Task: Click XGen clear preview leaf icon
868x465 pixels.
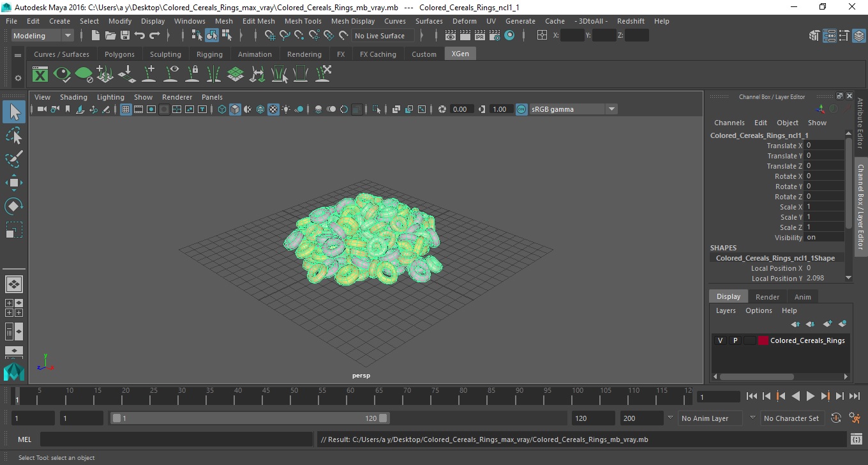Action: coord(84,75)
